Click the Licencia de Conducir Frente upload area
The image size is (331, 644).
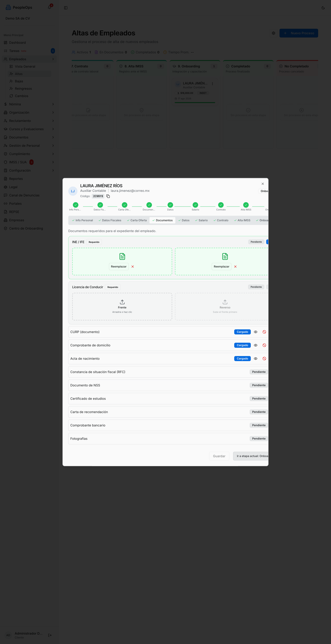click(x=122, y=306)
